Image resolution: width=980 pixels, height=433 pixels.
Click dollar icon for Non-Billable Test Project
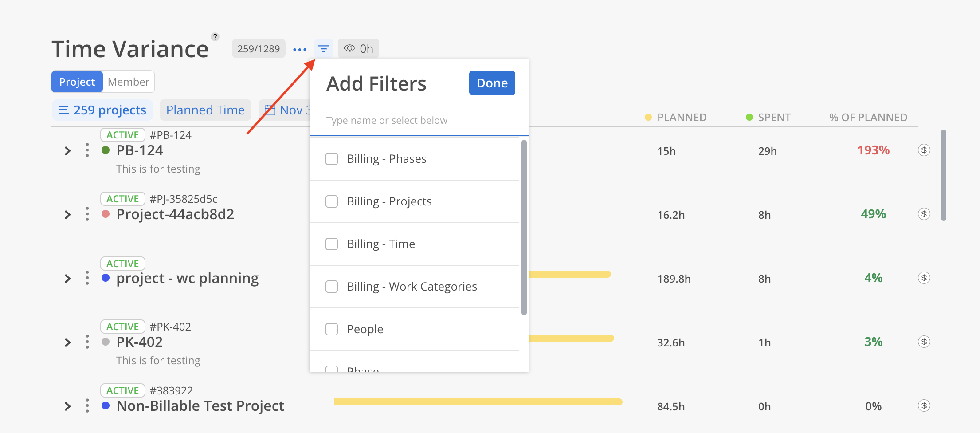924,406
